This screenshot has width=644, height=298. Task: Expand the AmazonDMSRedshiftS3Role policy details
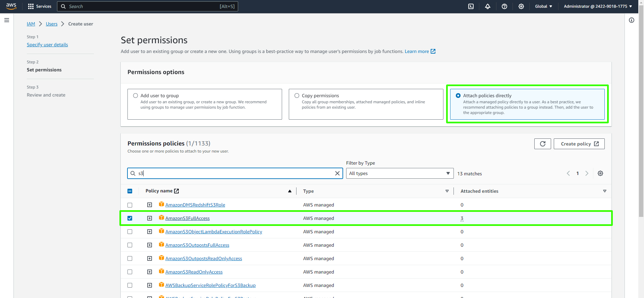point(150,205)
